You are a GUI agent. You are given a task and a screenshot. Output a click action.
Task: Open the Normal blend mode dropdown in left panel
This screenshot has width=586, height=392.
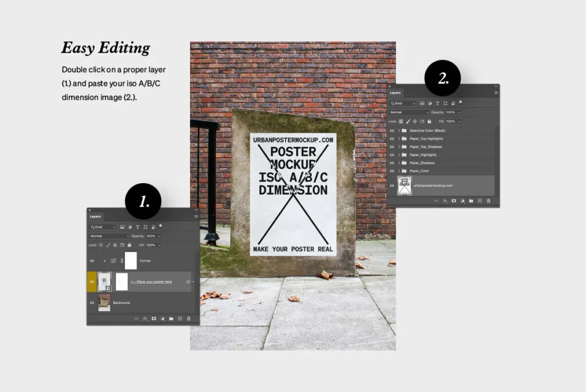pos(109,236)
